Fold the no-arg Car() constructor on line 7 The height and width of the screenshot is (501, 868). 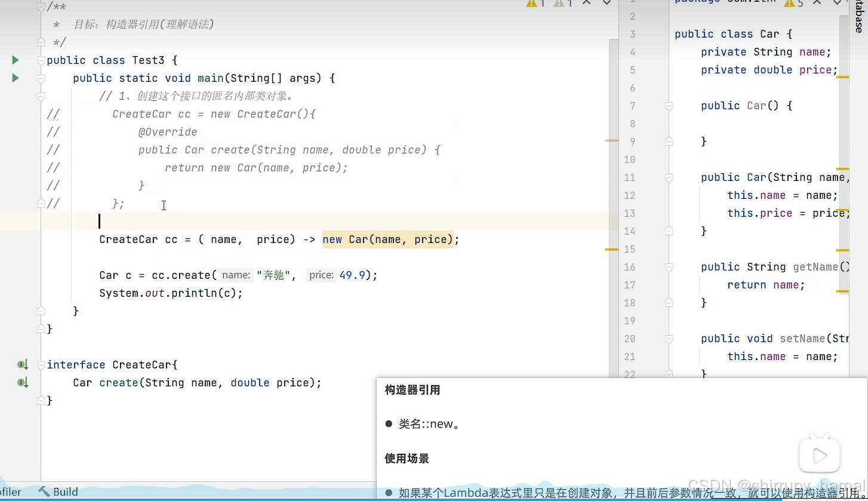pos(669,106)
